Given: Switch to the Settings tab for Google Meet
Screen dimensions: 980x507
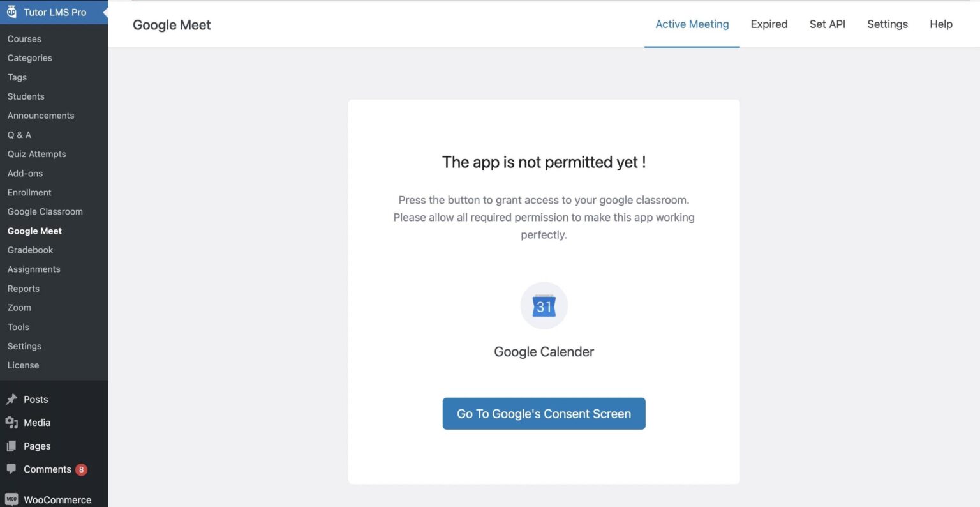Looking at the screenshot, I should 887,24.
